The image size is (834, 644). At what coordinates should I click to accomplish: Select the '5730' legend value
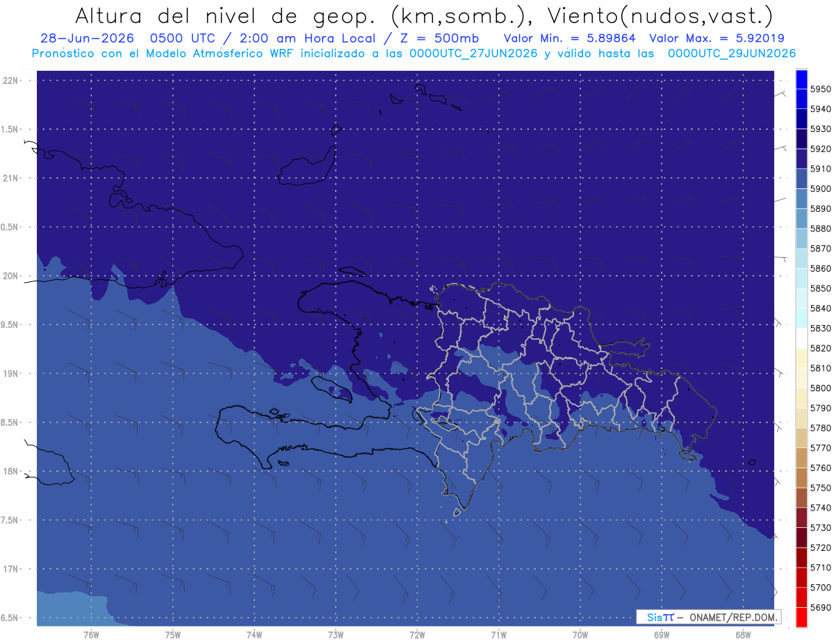[x=821, y=527]
